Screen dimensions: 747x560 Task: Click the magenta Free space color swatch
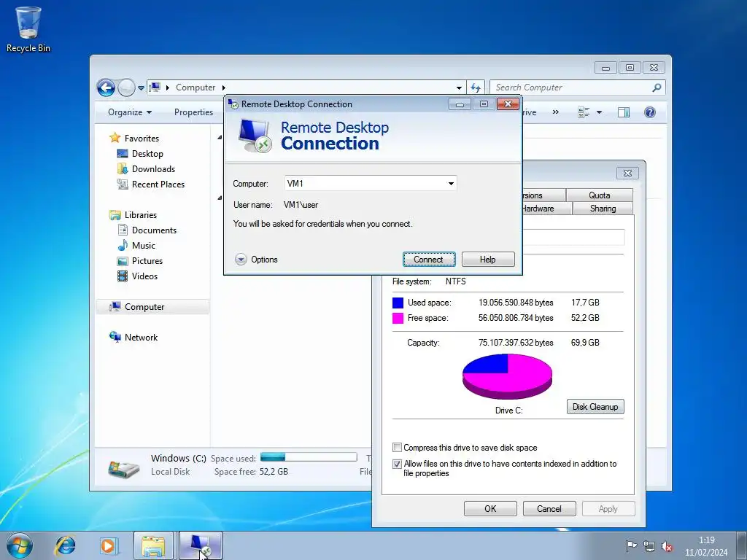(398, 318)
